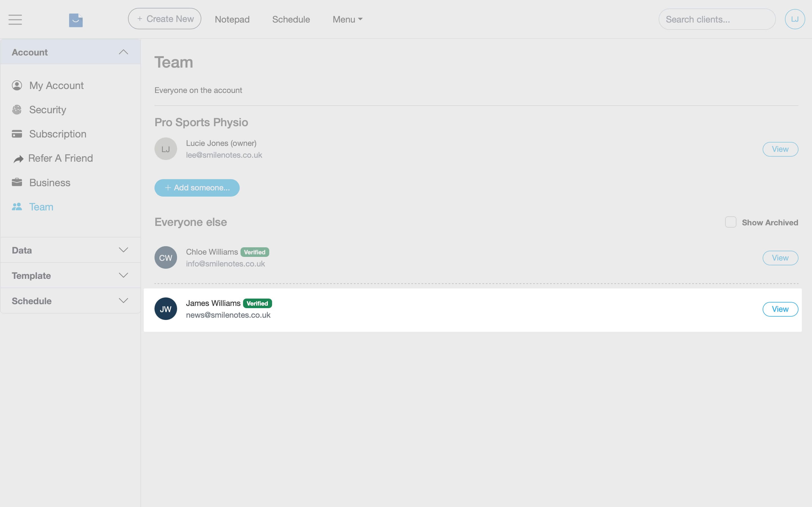Select the Business briefcase icon

click(17, 182)
